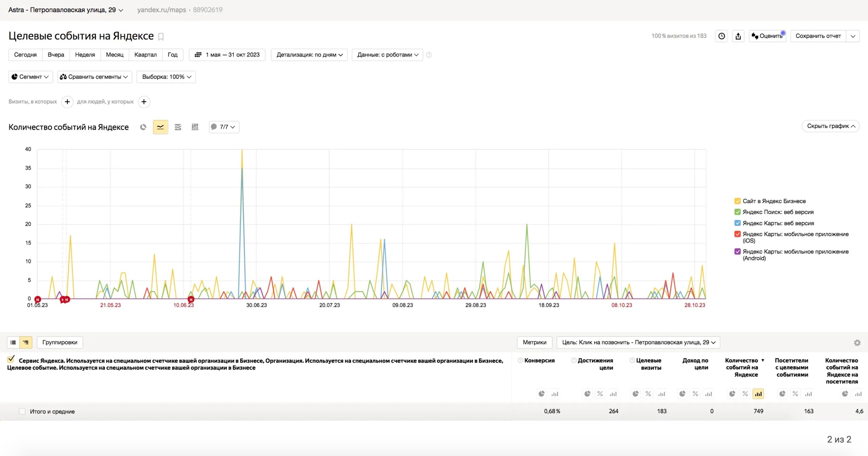Click help icon beside Целевые визиты header

coord(632,361)
